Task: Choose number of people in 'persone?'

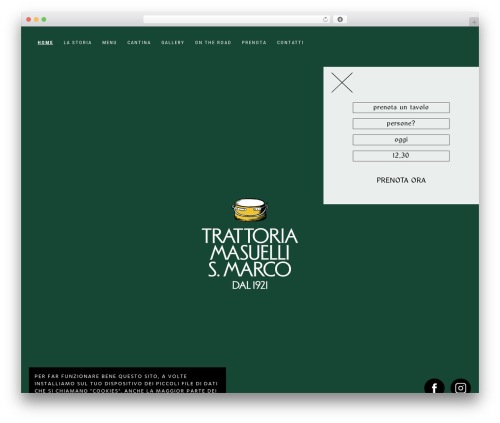Action: click(x=401, y=123)
